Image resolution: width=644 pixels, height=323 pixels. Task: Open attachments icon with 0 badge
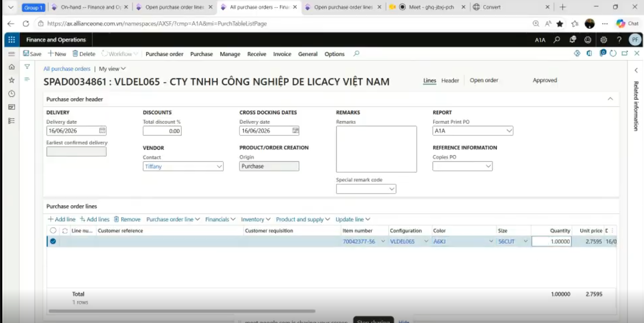coord(603,53)
